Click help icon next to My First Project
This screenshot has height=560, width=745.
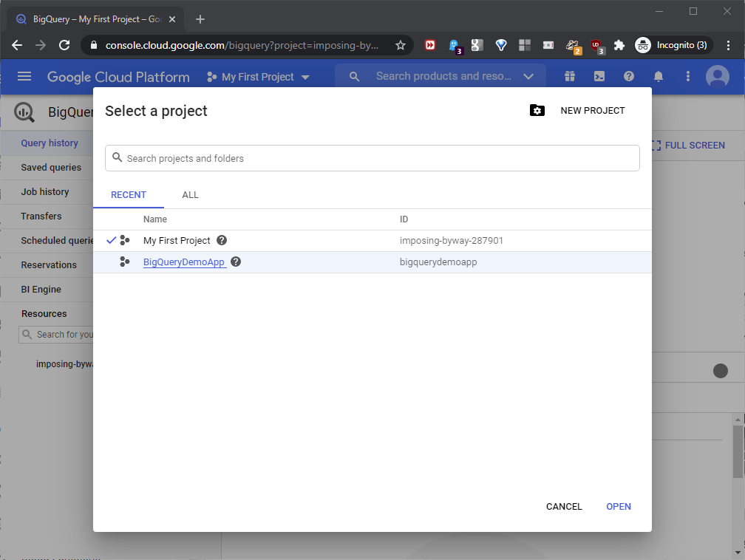pyautogui.click(x=222, y=240)
